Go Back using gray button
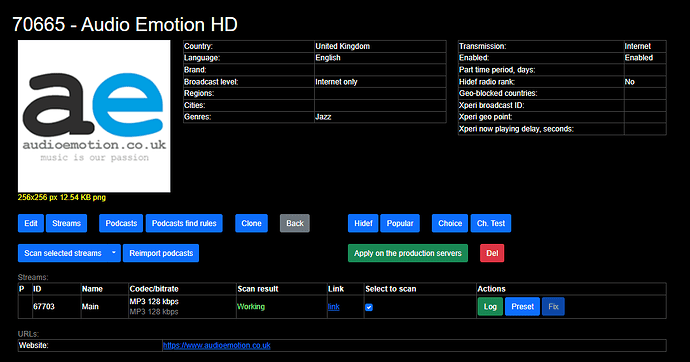 pos(295,223)
